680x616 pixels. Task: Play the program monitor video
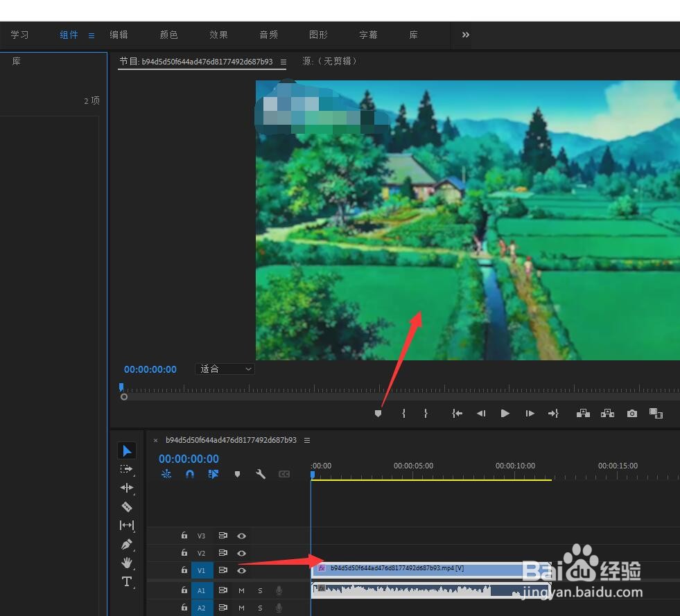pyautogui.click(x=505, y=414)
